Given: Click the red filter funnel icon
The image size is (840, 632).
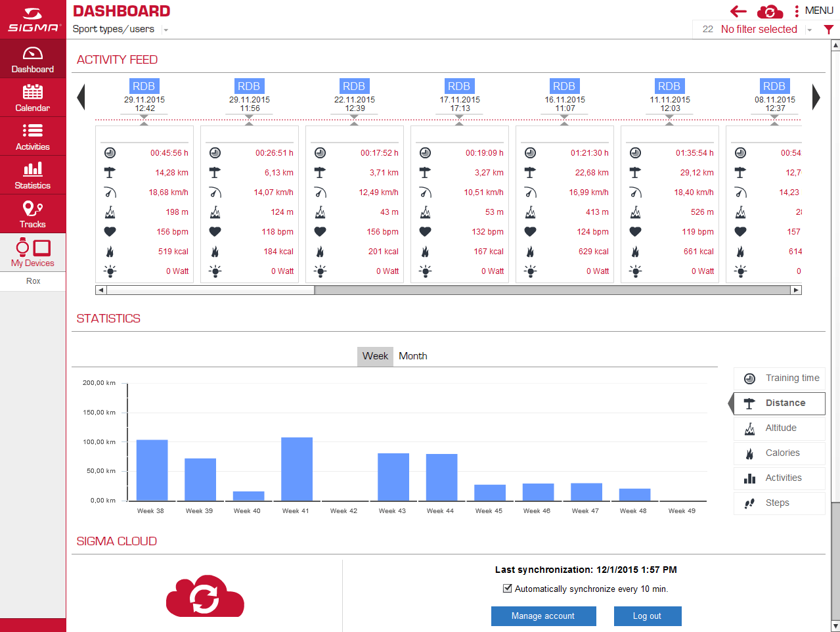Looking at the screenshot, I should 829,30.
